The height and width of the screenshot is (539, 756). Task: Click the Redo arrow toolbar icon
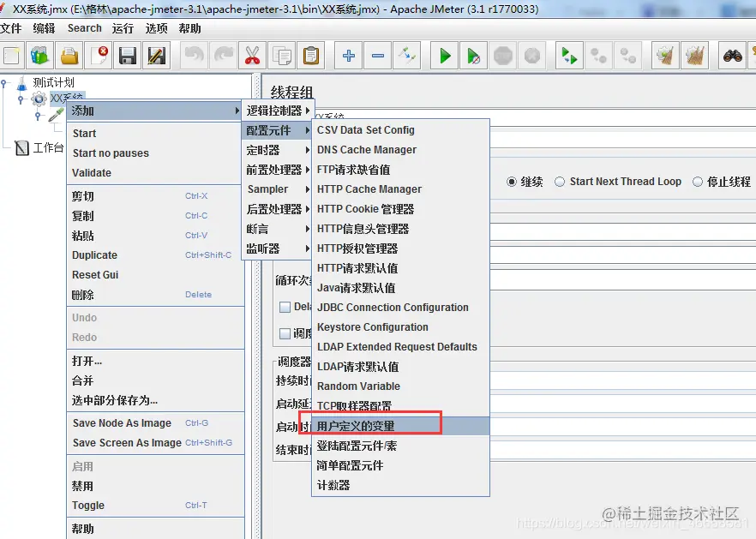[223, 56]
